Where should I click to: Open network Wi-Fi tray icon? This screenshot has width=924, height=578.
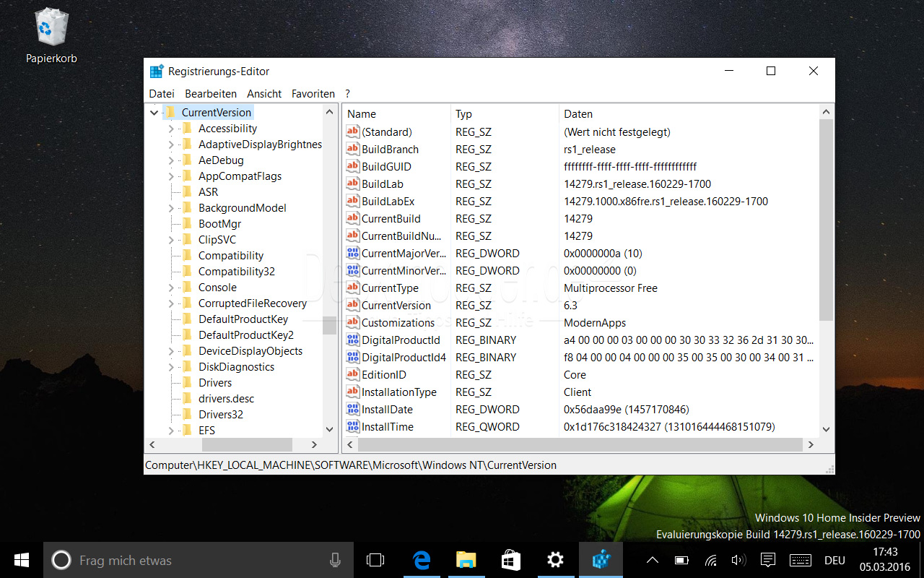(711, 560)
